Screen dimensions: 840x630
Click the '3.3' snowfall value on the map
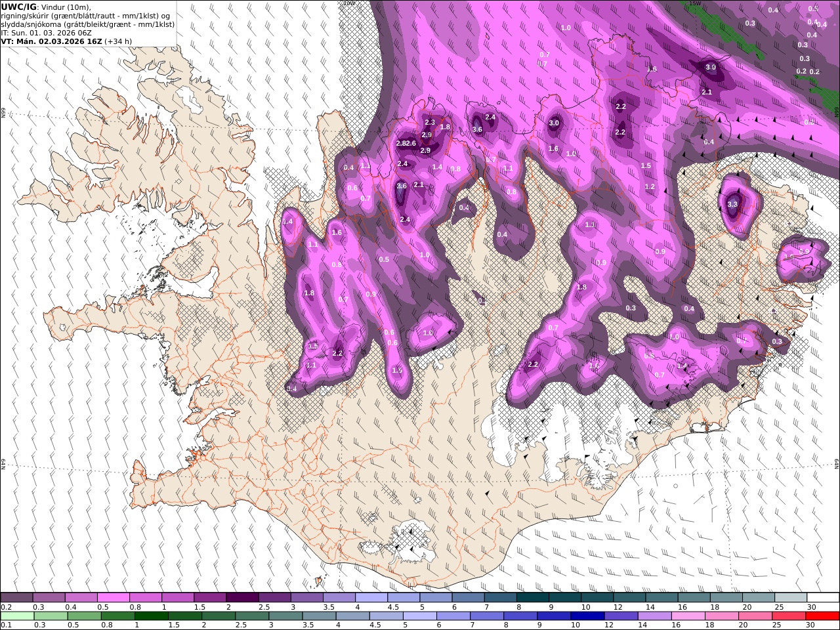click(733, 204)
